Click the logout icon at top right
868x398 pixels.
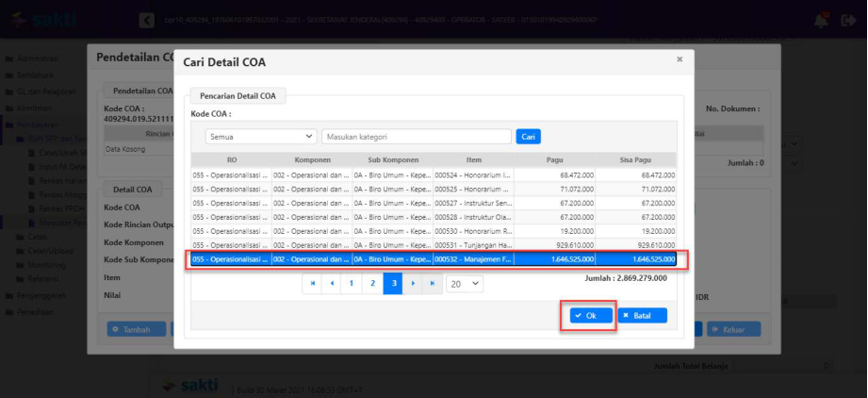click(846, 20)
